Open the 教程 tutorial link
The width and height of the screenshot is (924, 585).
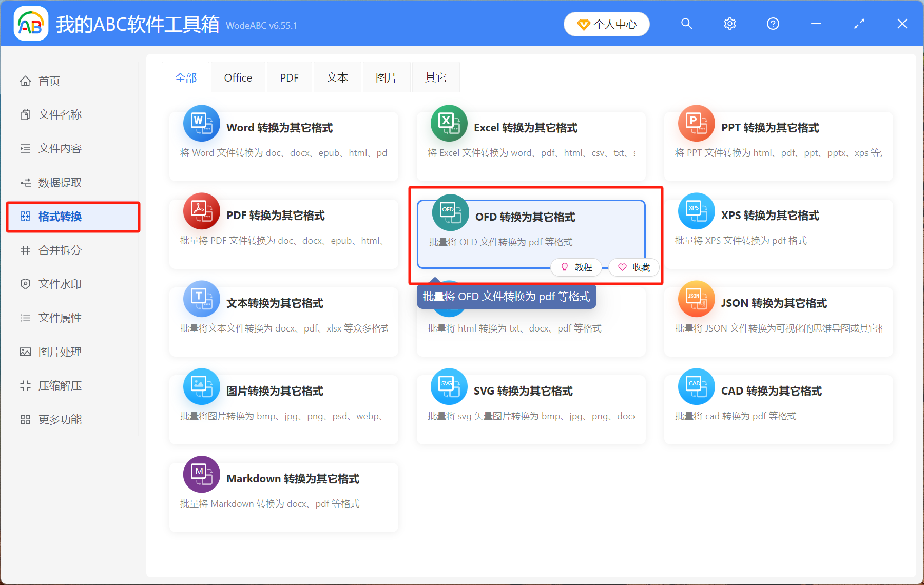576,267
